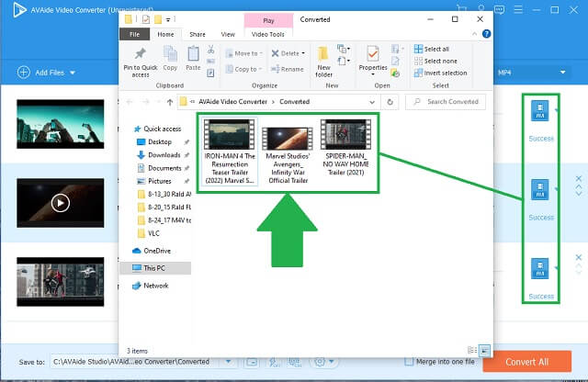Click in Search Converted field
The height and width of the screenshot is (382, 588).
446,102
